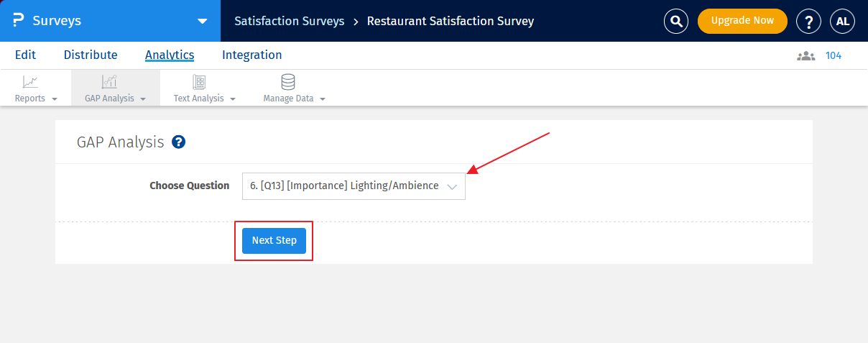Click the Next Step button
This screenshot has height=343, width=868.
click(x=274, y=241)
